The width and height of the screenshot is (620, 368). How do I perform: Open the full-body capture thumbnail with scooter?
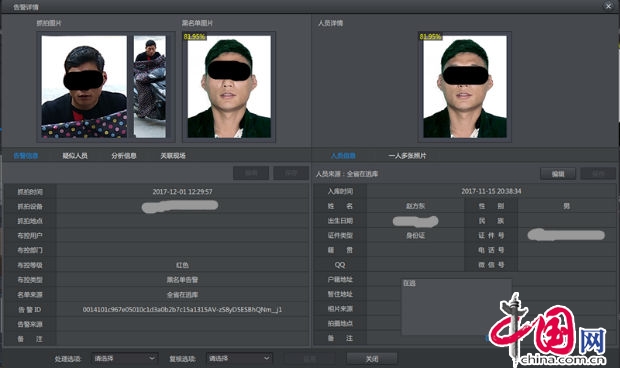pyautogui.click(x=150, y=87)
